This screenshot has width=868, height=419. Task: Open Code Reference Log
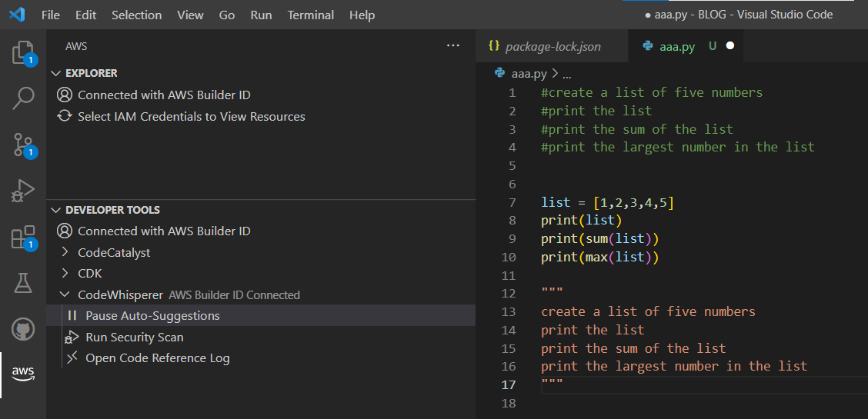[157, 358]
